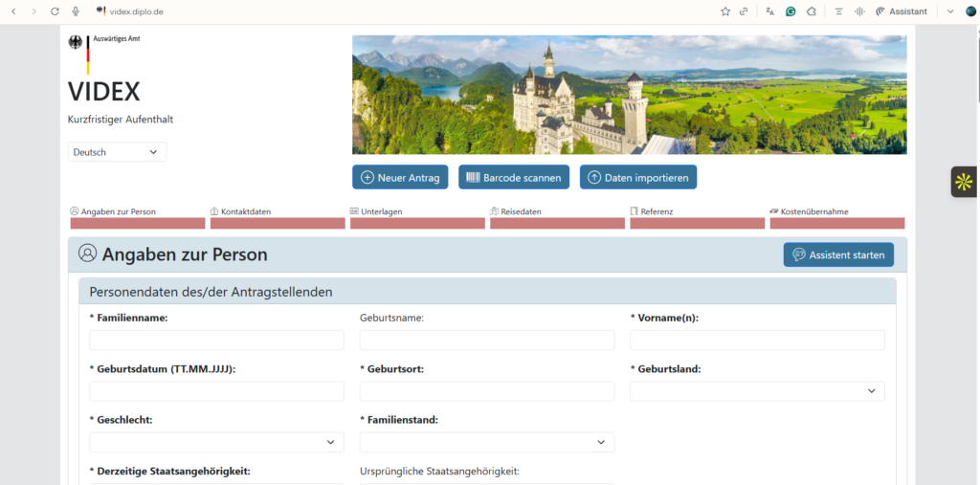Go back using the browser back arrow
980x485 pixels.
pyautogui.click(x=13, y=11)
